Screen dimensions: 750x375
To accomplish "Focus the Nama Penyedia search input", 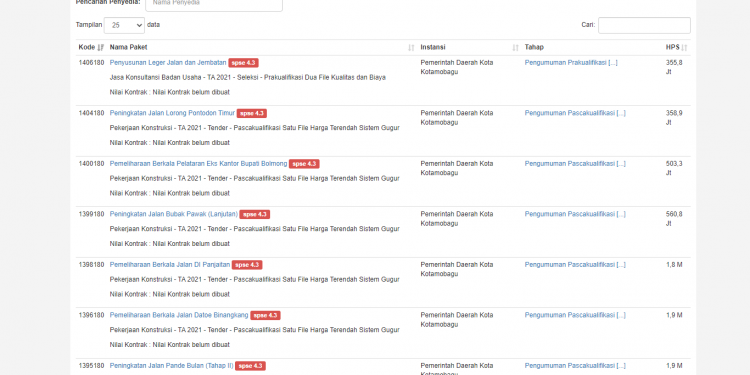I will coord(214,4).
